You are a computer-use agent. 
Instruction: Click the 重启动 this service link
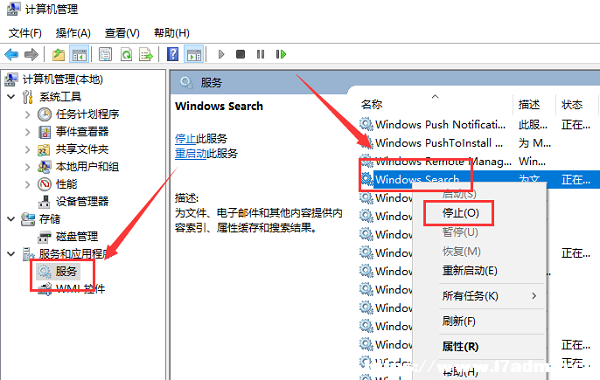(191, 154)
